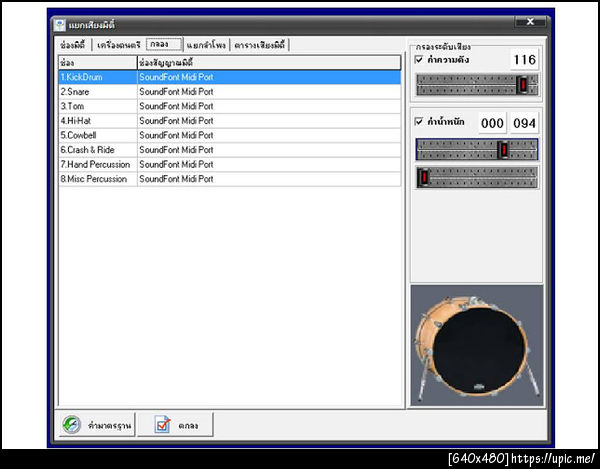Image resolution: width=600 pixels, height=469 pixels.
Task: Click SoundFont Midi Port cell for Tom
Action: coord(269,106)
